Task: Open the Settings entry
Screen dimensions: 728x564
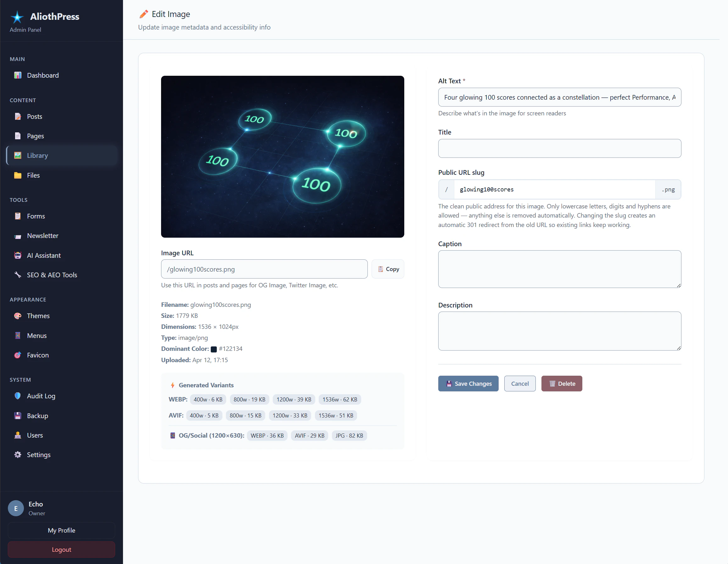Action: [x=39, y=454]
